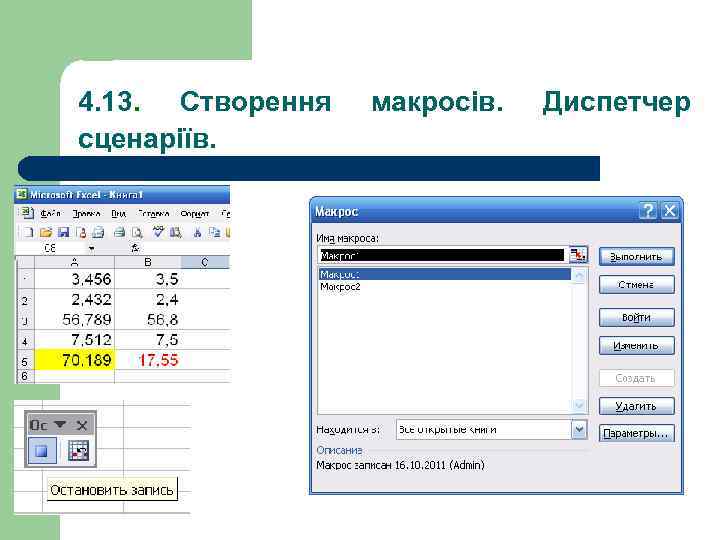Click the Spelling check ABC icon

pos(158,232)
